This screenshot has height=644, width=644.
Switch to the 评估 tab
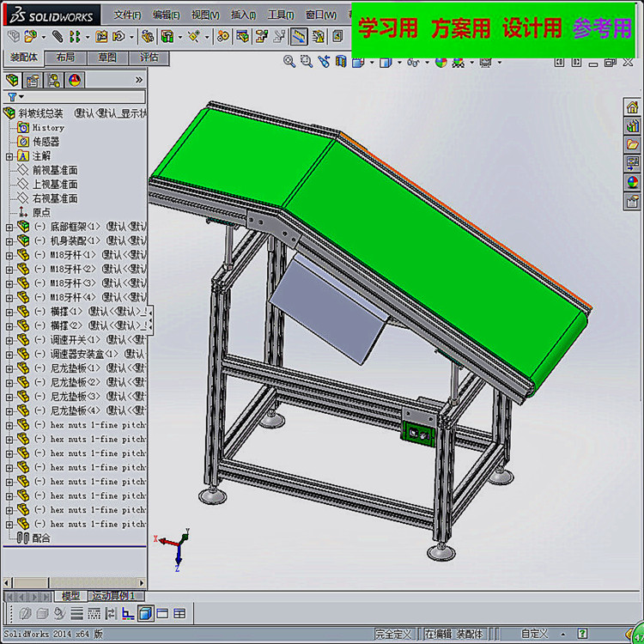click(x=149, y=58)
